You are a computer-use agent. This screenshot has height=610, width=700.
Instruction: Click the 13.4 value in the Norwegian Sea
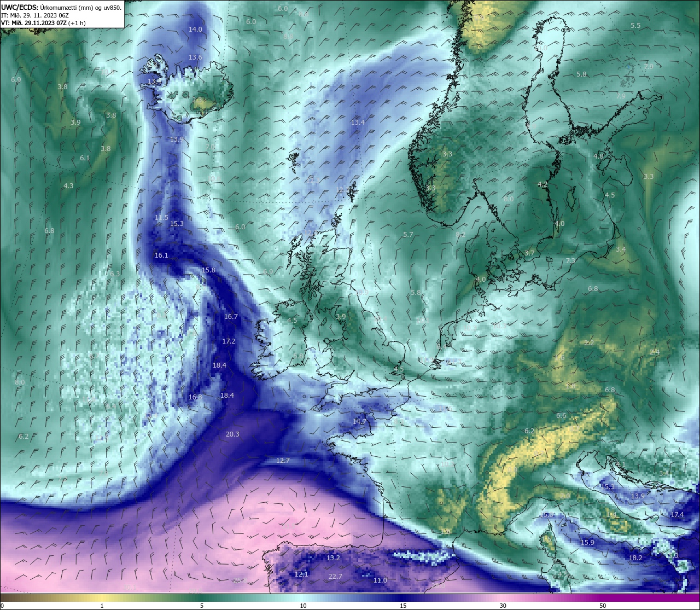(358, 123)
